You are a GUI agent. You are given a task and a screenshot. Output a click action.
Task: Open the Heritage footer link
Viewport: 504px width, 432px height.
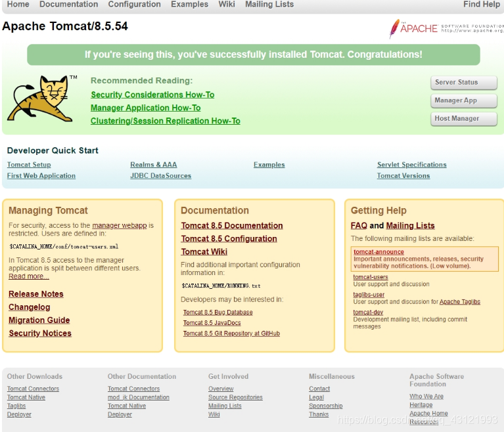pyautogui.click(x=421, y=405)
